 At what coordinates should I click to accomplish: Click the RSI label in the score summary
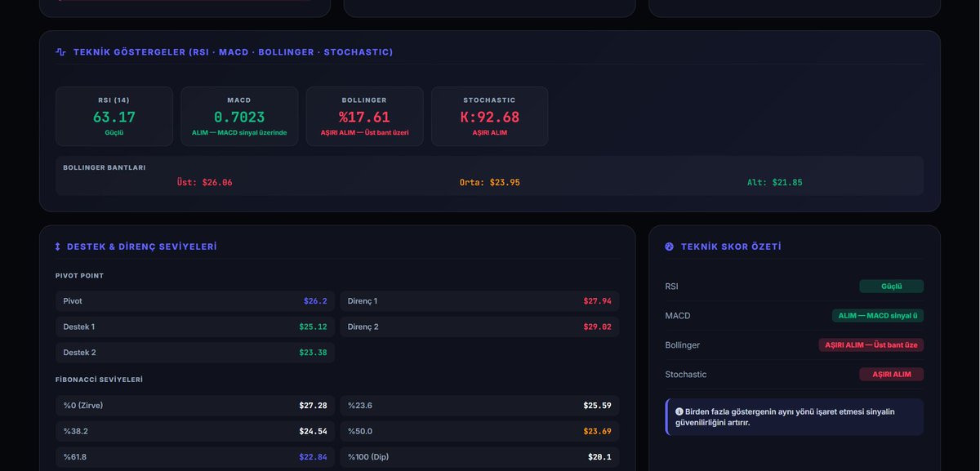click(x=672, y=287)
